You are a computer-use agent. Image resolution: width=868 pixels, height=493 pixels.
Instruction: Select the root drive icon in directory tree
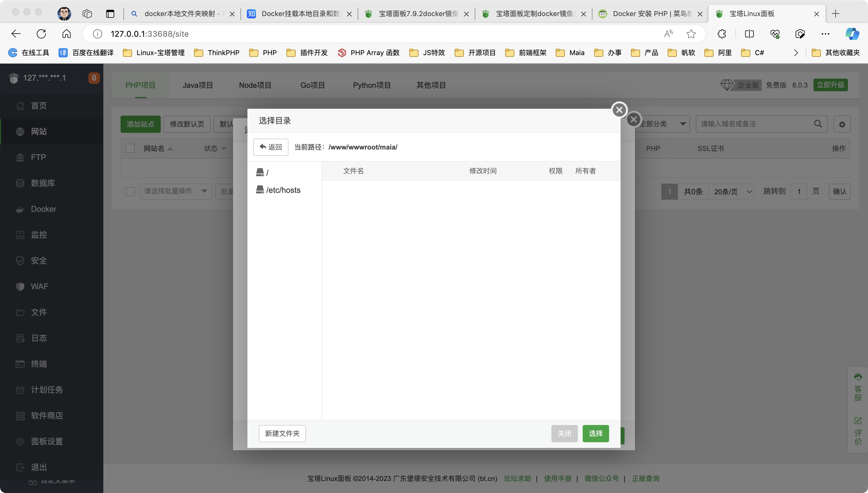(260, 172)
